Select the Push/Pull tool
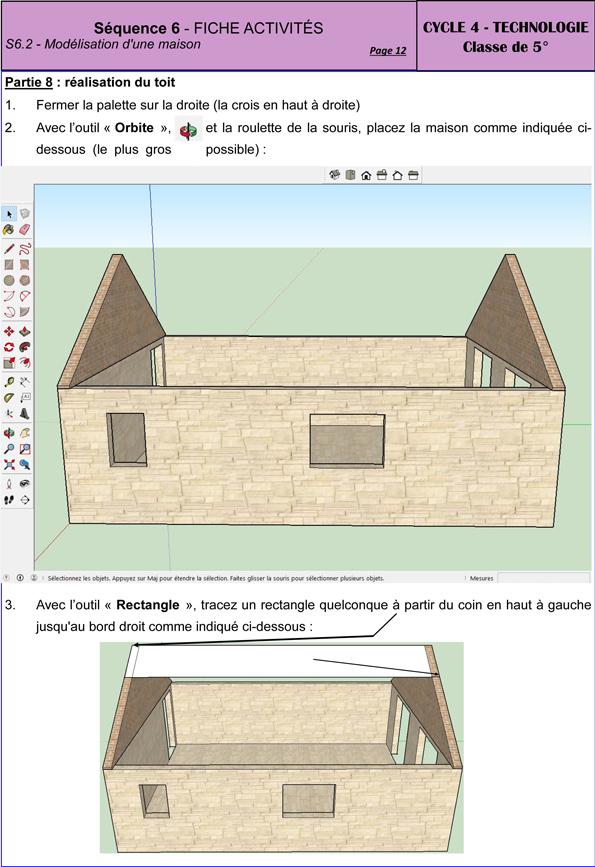This screenshot has width=595, height=867. tap(24, 332)
